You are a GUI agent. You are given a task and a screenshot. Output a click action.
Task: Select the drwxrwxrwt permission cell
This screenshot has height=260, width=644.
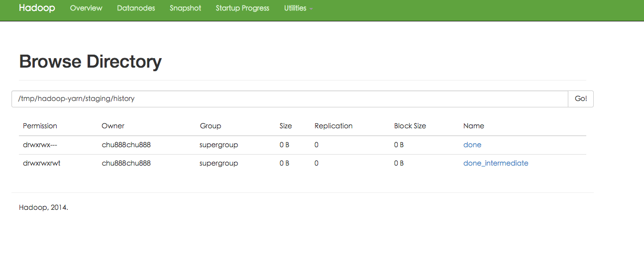point(41,163)
